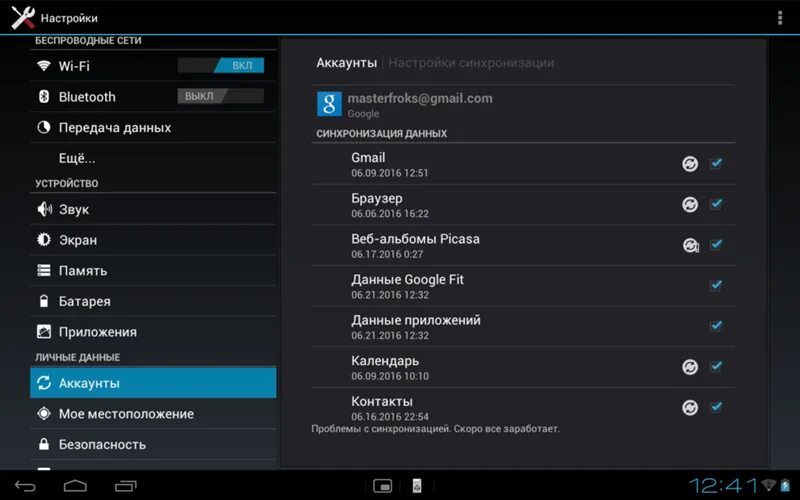Uncheck Контакты sync checkbox

pyautogui.click(x=716, y=407)
